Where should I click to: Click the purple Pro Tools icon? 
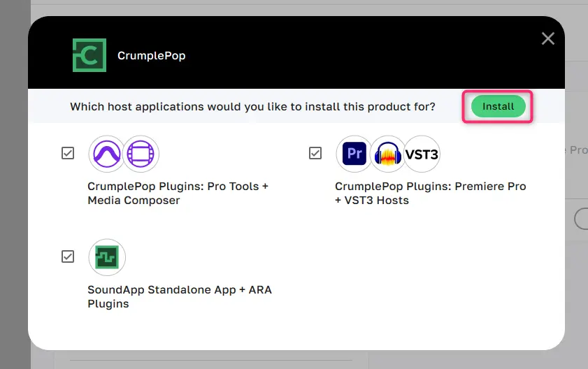tap(107, 154)
